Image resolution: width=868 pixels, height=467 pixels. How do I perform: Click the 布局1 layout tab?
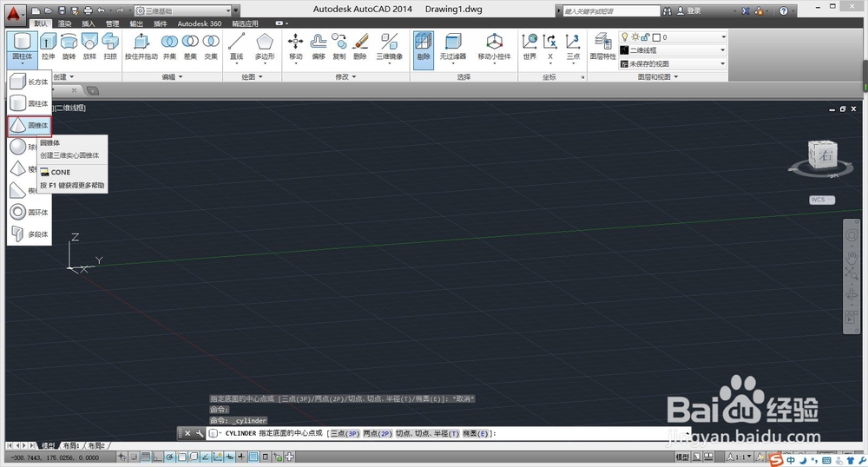71,445
